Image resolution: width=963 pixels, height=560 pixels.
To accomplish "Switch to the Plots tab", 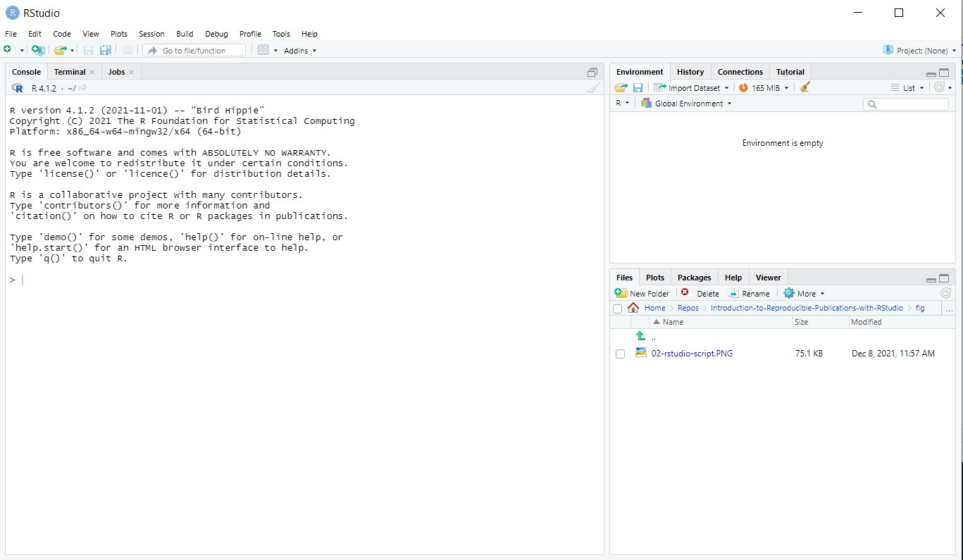I will (x=655, y=278).
